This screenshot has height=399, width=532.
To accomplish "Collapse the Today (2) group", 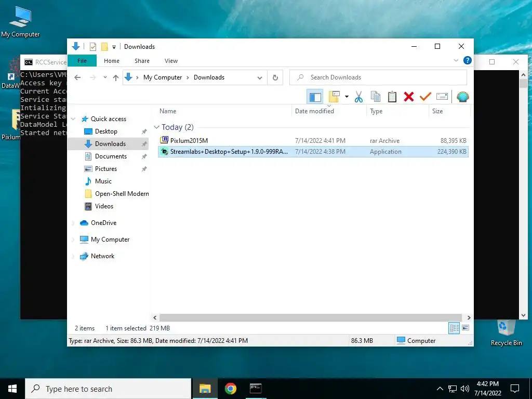I will pos(156,127).
